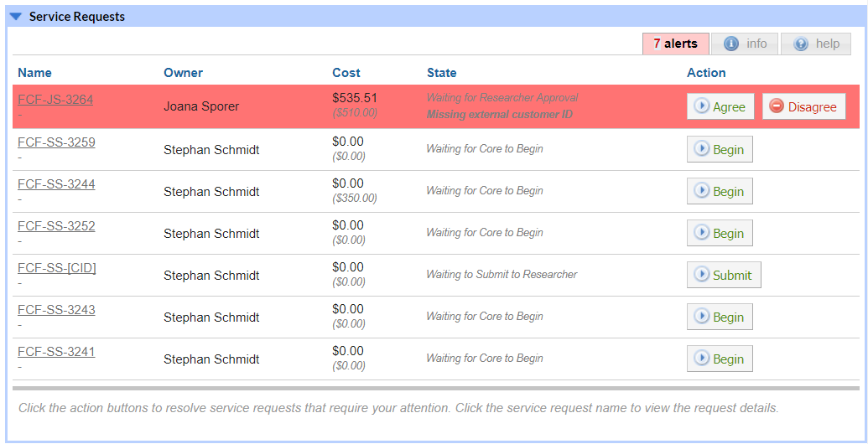
Task: Open request details for FCF-JS-3264
Action: 55,100
